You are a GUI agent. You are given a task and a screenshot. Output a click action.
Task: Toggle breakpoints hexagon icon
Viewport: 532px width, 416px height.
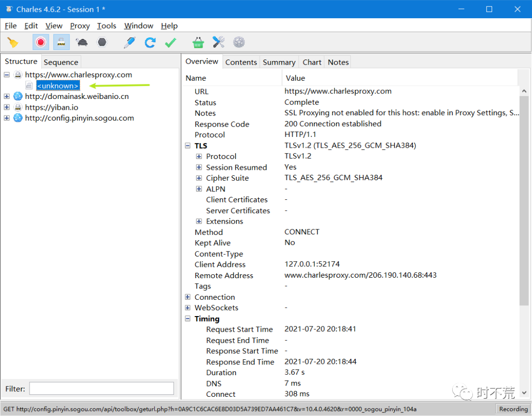click(102, 42)
